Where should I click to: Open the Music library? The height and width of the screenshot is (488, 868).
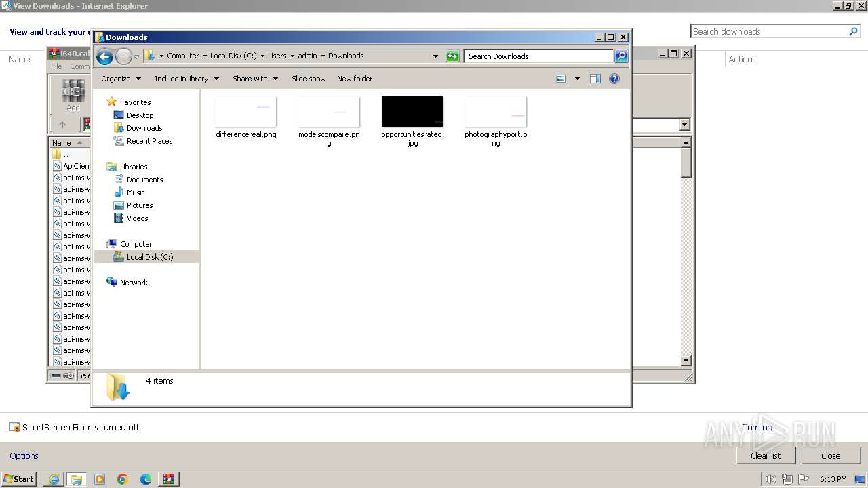(136, 192)
